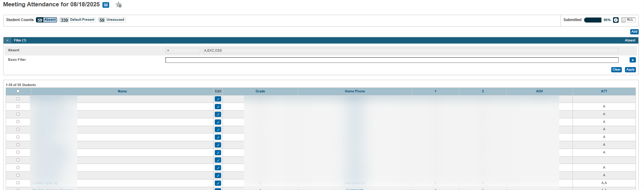Click the ADV column header
Image resolution: width=644 pixels, height=190 pixels.
(x=539, y=91)
